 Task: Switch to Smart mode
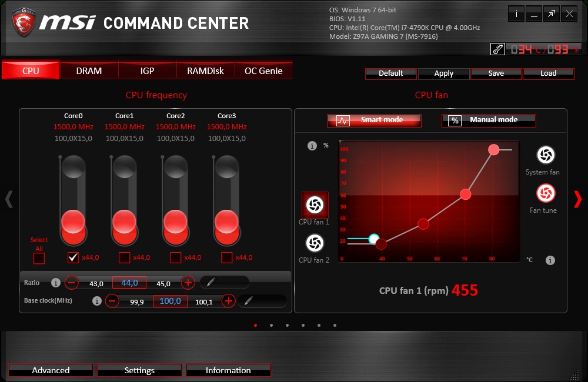coord(374,120)
